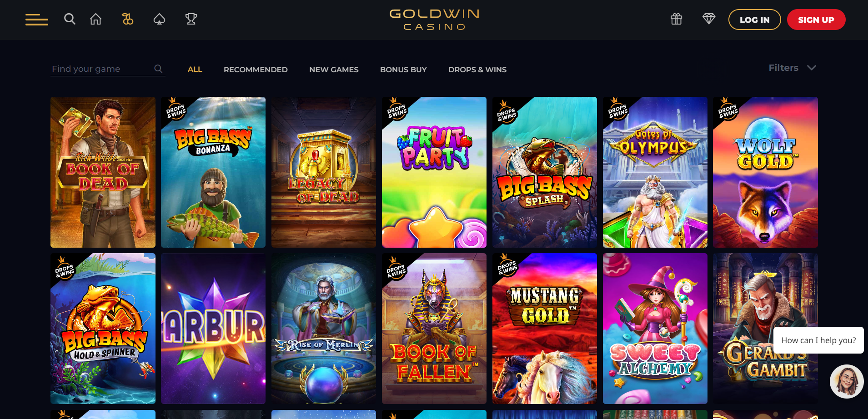The image size is (868, 419).
Task: Open the NEW GAMES tab
Action: tap(334, 70)
